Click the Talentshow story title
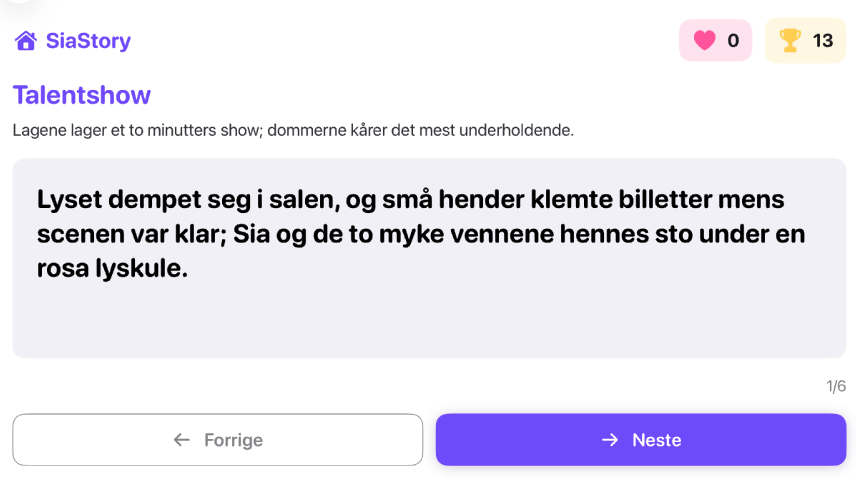Viewport: 856px width, 497px height. [82, 95]
